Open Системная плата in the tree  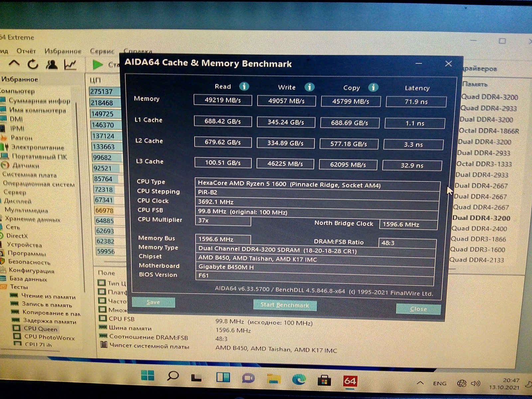(x=29, y=175)
